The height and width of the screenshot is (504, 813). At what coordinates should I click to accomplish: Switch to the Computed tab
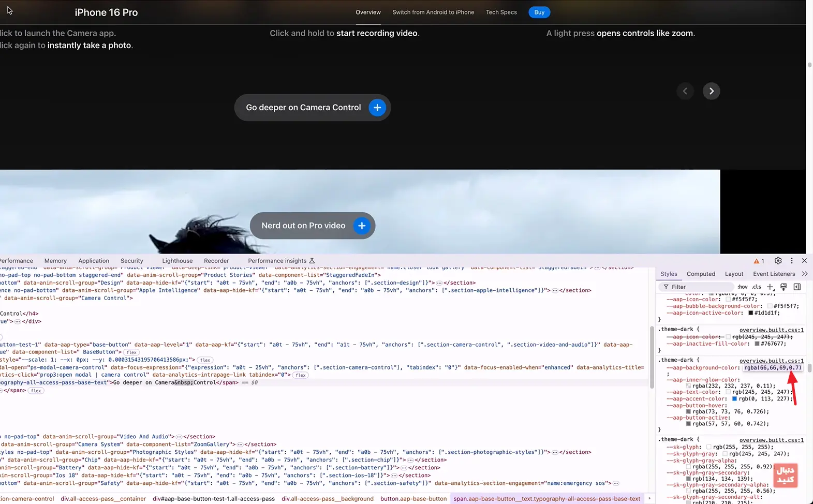701,274
